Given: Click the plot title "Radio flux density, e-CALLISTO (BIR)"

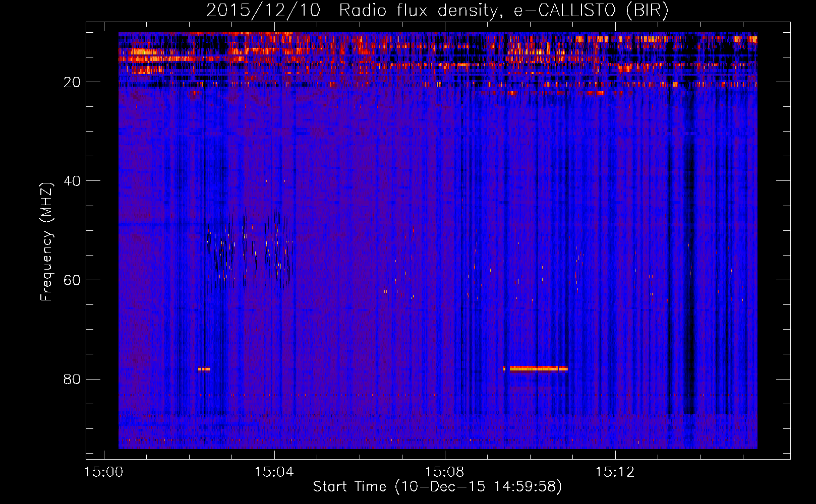Looking at the screenshot, I should 503,11.
